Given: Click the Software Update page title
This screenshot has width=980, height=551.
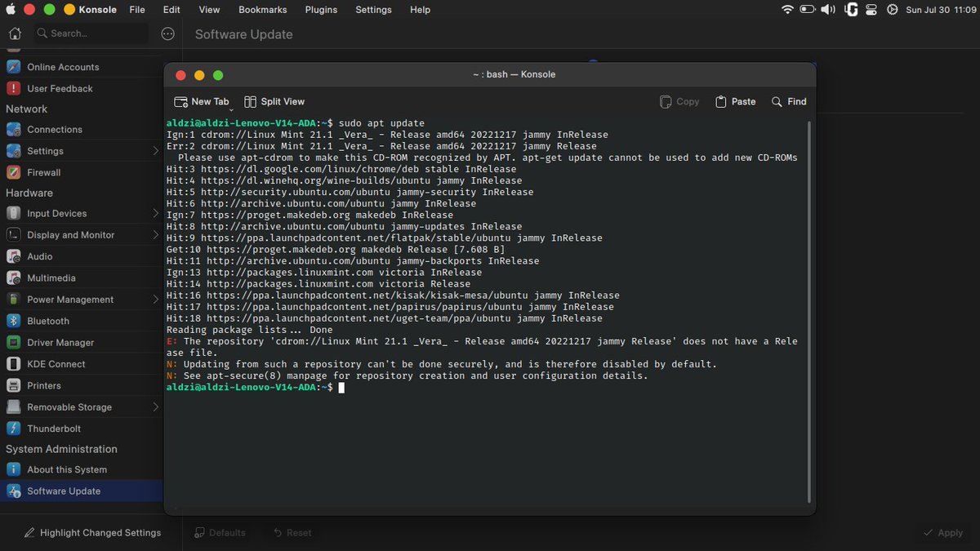Looking at the screenshot, I should point(243,34).
